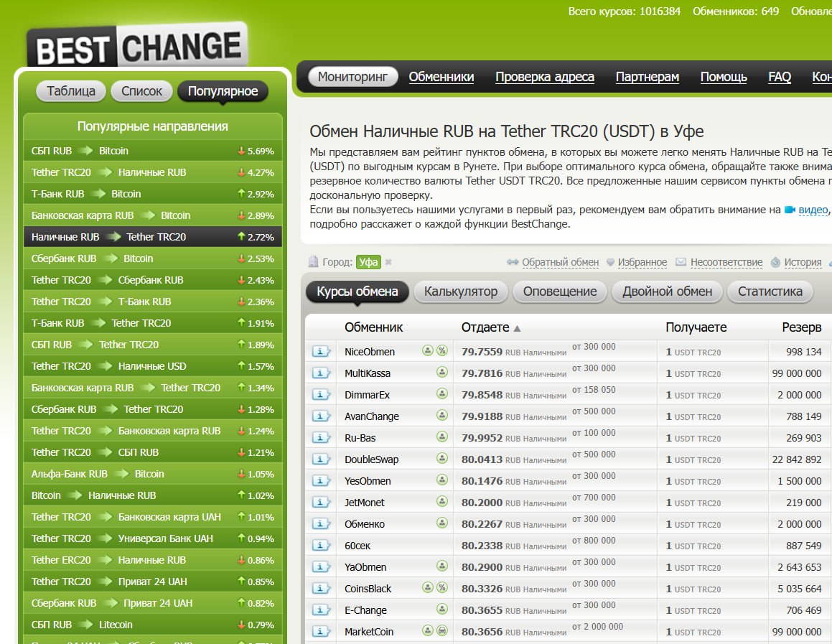Open info icon for the 60сек row
The height and width of the screenshot is (644, 832).
click(x=321, y=545)
